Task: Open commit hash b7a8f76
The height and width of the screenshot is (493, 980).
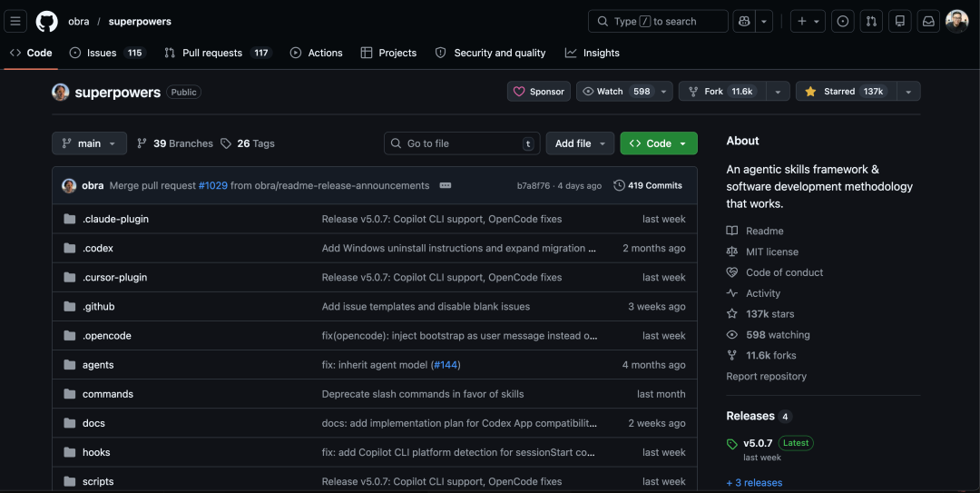Action: click(x=534, y=186)
